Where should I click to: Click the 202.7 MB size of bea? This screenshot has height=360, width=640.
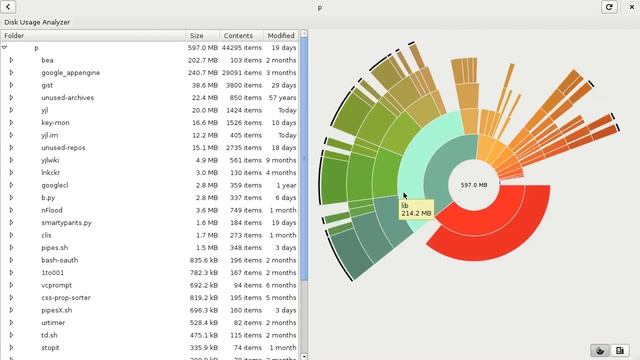pyautogui.click(x=202, y=60)
